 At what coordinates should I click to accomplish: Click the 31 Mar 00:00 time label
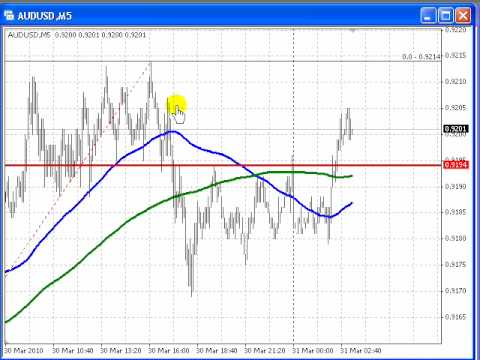pos(313,351)
